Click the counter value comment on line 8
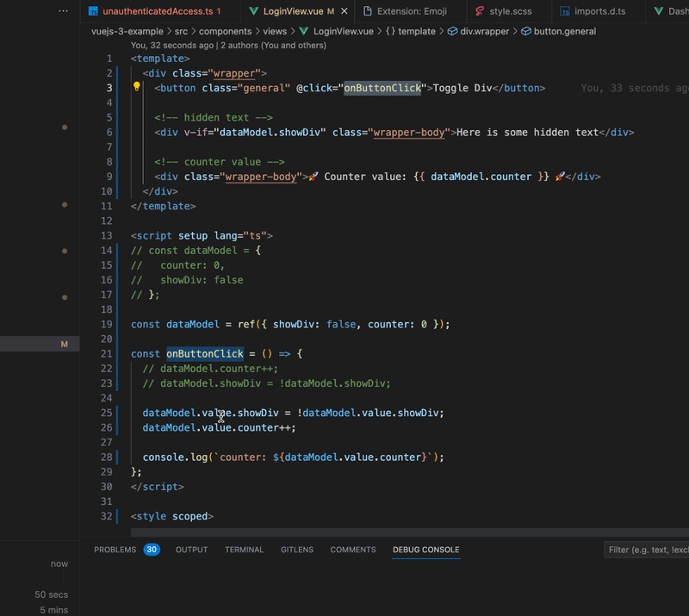Screen dimensions: 689x616 [x=220, y=162]
